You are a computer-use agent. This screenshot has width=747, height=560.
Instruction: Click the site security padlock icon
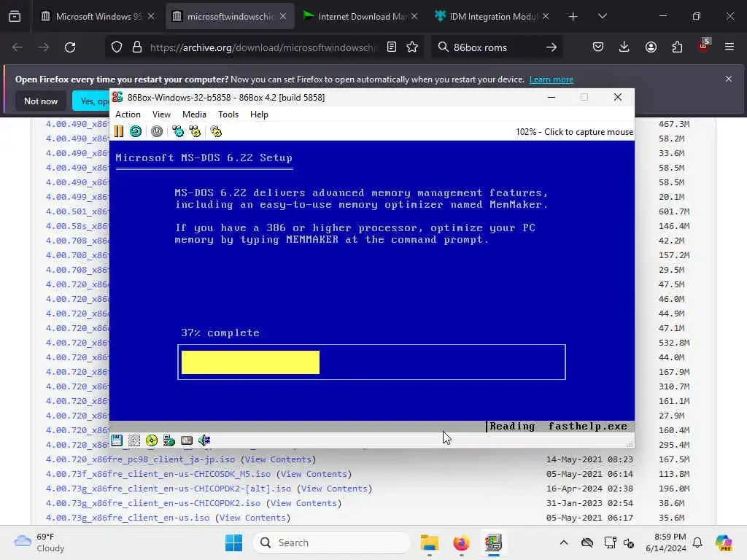pyautogui.click(x=136, y=47)
